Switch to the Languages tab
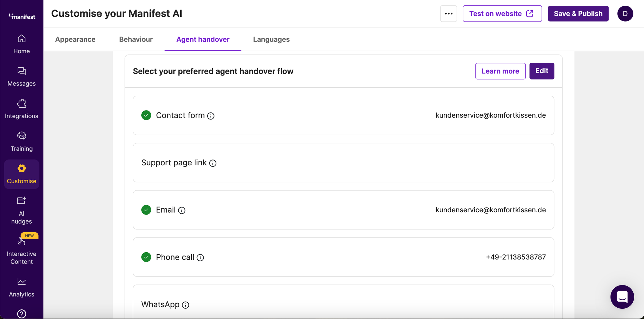Image resolution: width=644 pixels, height=319 pixels. click(271, 39)
